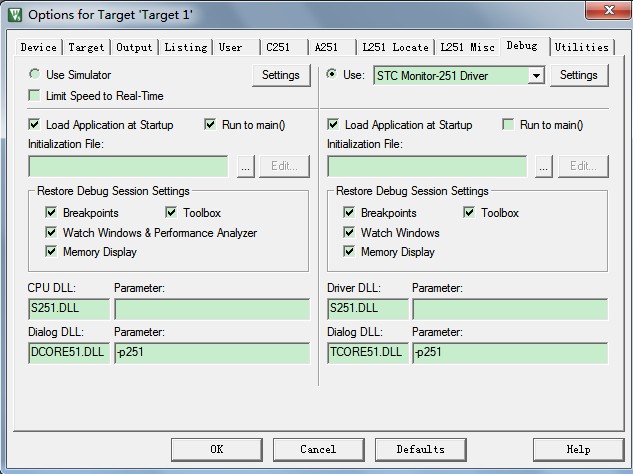Switch to the Utilities tab
Image resolution: width=633 pixels, height=474 pixels.
[581, 47]
